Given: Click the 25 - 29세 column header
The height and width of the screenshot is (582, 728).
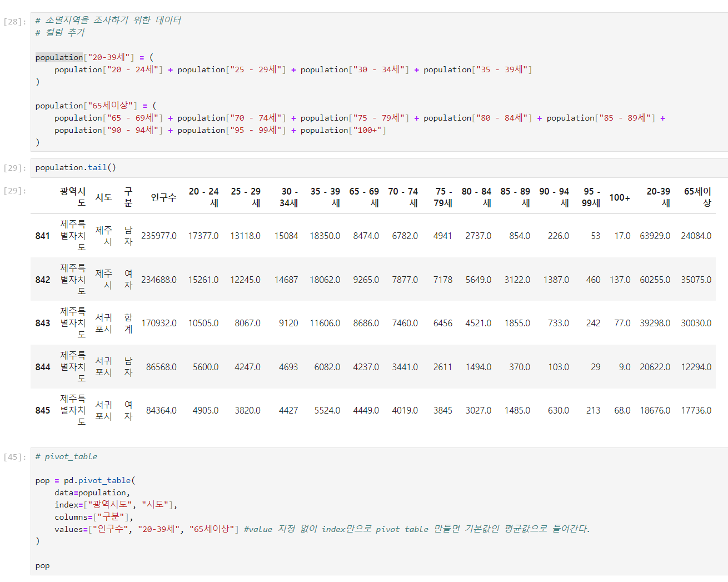Looking at the screenshot, I should point(246,197).
